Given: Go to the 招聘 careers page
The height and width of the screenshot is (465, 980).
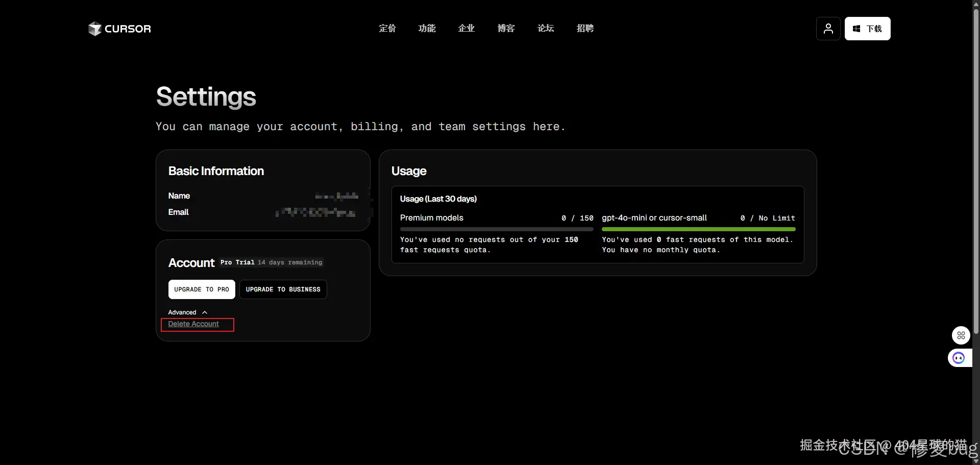Looking at the screenshot, I should 585,29.
